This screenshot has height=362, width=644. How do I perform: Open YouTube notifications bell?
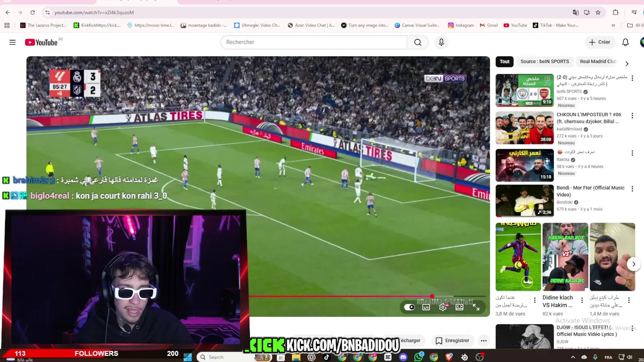[x=625, y=42]
